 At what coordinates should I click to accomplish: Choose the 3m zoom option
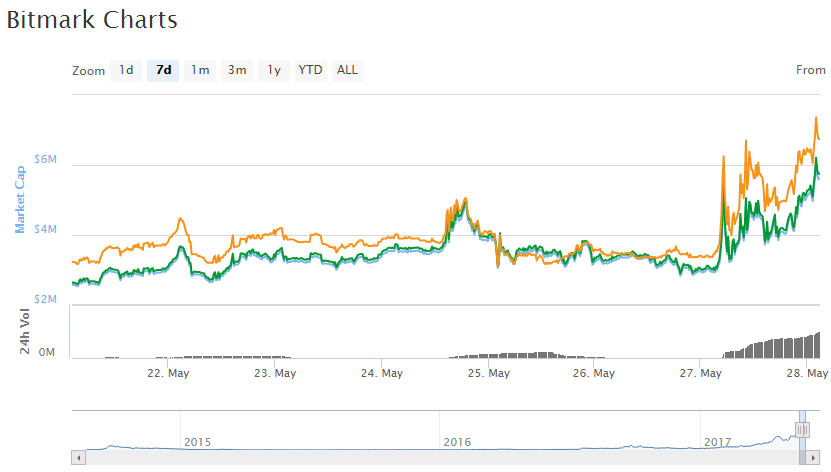coord(237,70)
